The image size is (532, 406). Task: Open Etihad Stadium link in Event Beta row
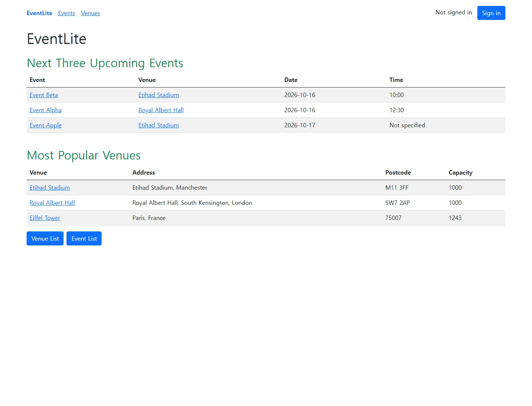click(158, 95)
